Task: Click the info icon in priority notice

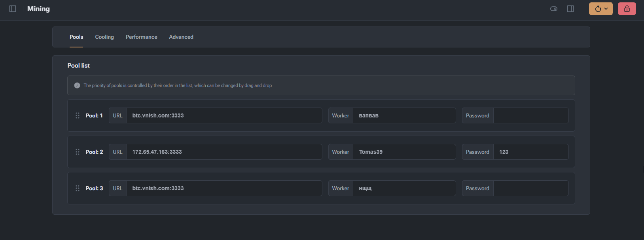Action: [77, 85]
